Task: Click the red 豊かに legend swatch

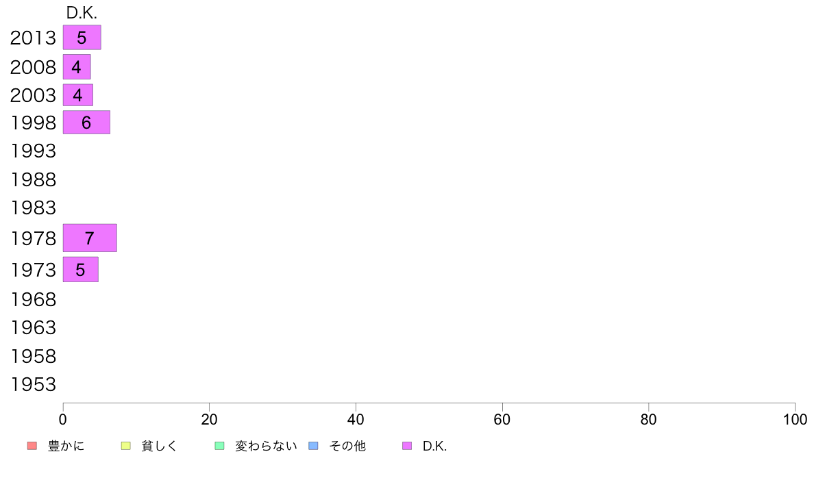Action: pyautogui.click(x=32, y=446)
